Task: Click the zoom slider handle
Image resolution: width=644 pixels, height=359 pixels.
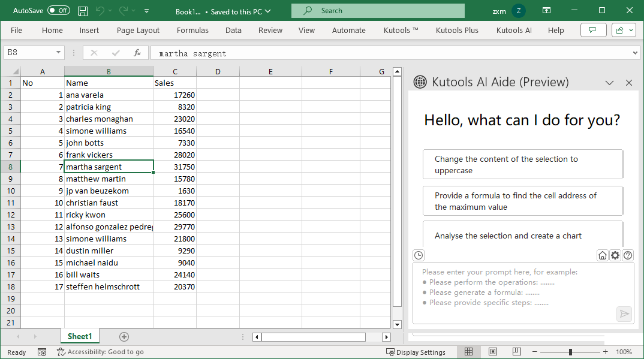Action: coord(570,352)
